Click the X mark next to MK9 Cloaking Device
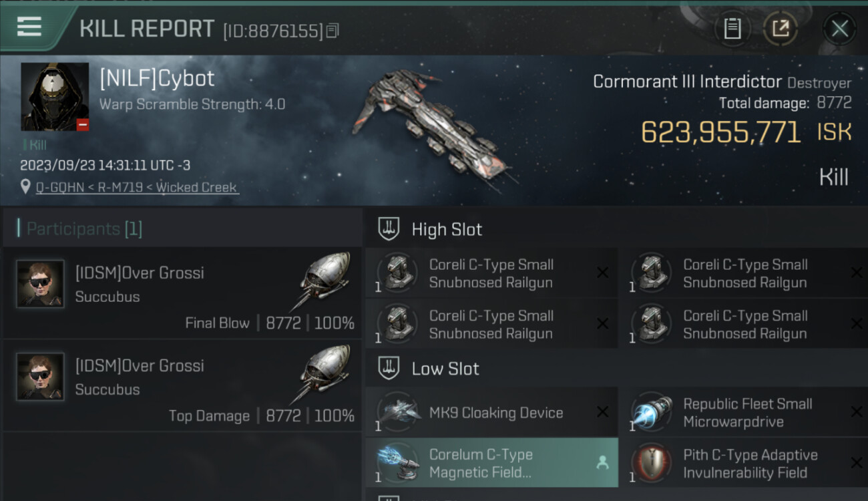The image size is (868, 501). point(602,412)
